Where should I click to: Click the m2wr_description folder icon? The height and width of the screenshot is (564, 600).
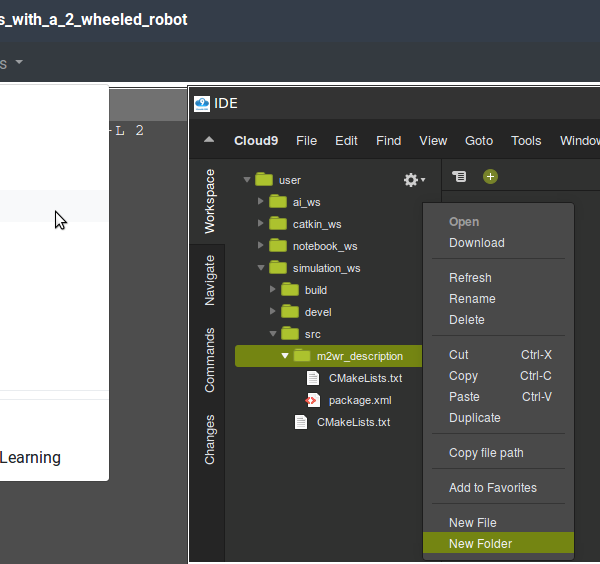click(x=302, y=355)
